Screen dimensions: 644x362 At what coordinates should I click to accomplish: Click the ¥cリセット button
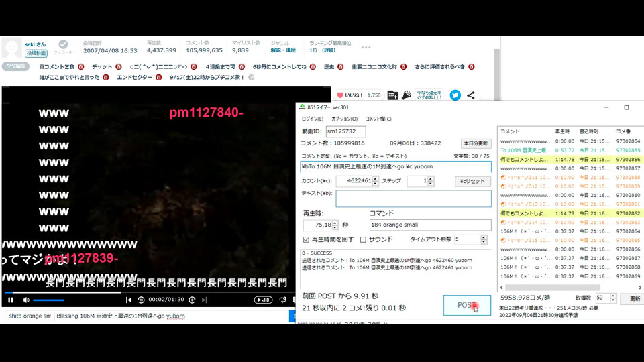click(472, 181)
